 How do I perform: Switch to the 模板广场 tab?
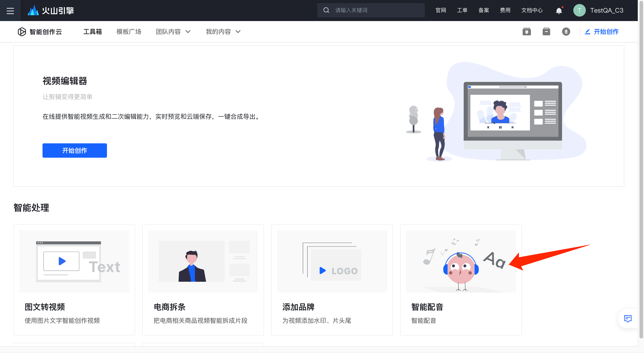pos(129,32)
